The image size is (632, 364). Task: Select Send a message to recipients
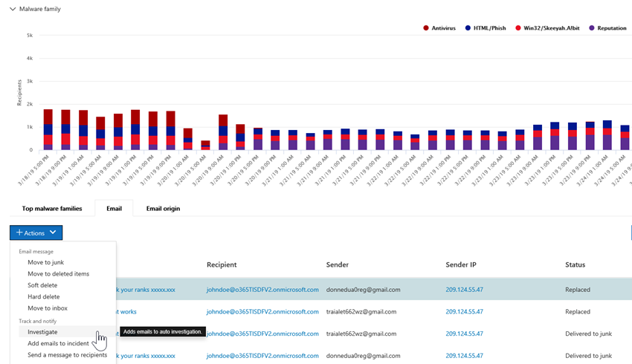(x=67, y=355)
